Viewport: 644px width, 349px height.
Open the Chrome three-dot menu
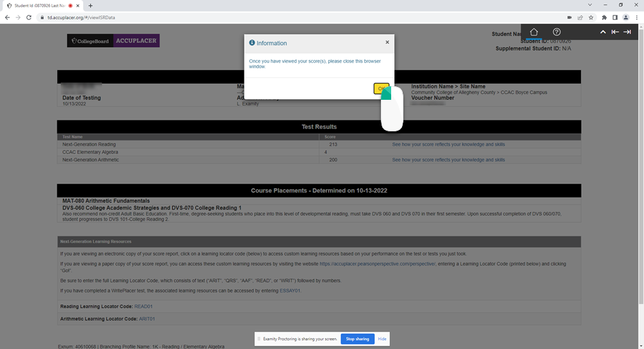(637, 17)
